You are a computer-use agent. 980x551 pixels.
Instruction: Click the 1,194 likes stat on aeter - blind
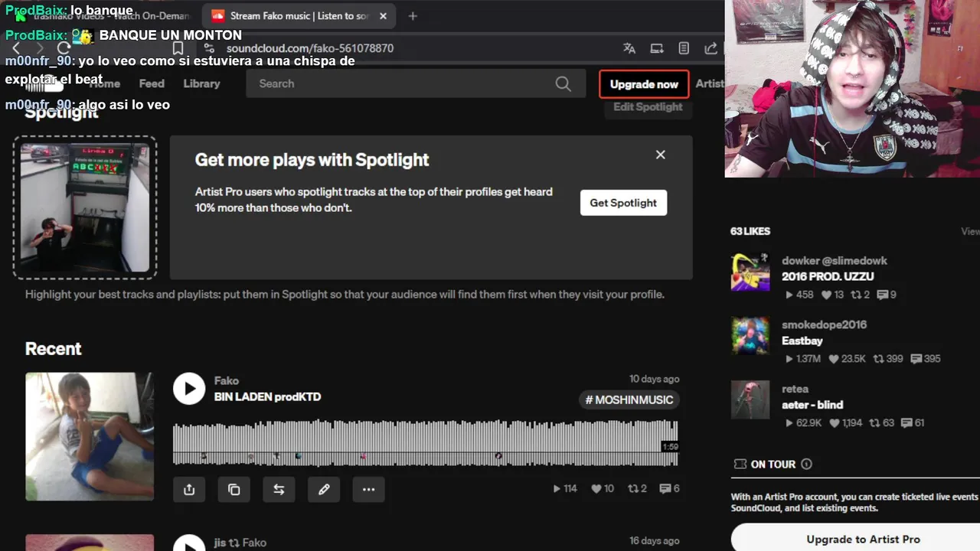[x=845, y=423]
